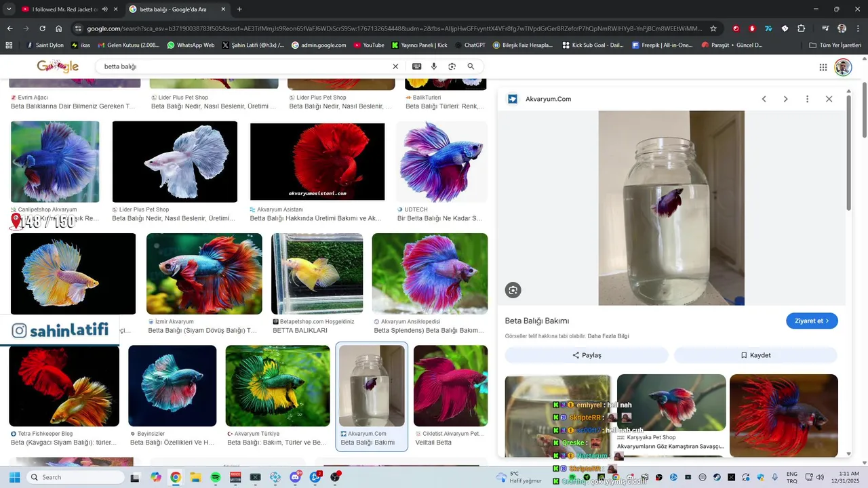Go back to the previous page
Viewport: 868px width, 488px height.
[x=9, y=28]
